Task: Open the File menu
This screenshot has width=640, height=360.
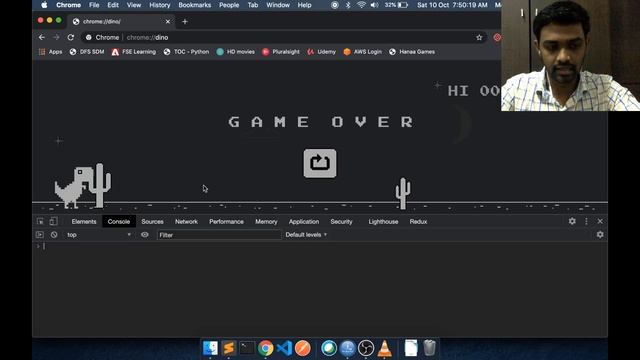Action: coord(94,5)
